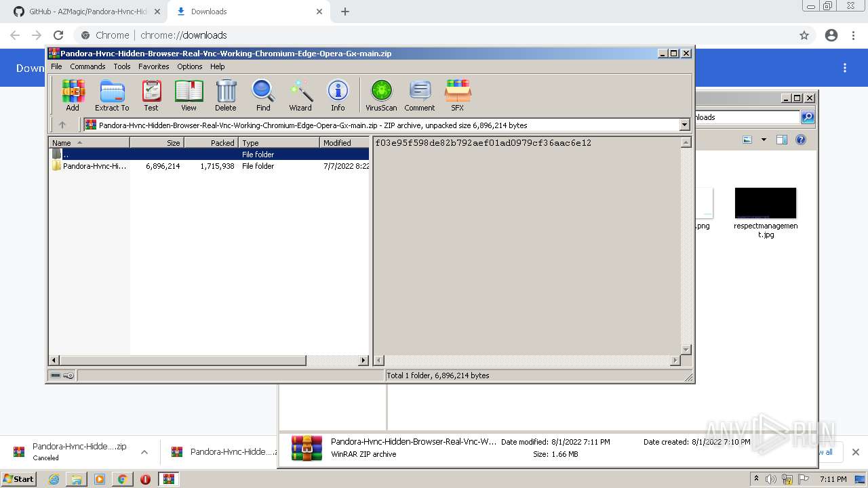
Task: Open the Commands menu
Action: tap(87, 66)
